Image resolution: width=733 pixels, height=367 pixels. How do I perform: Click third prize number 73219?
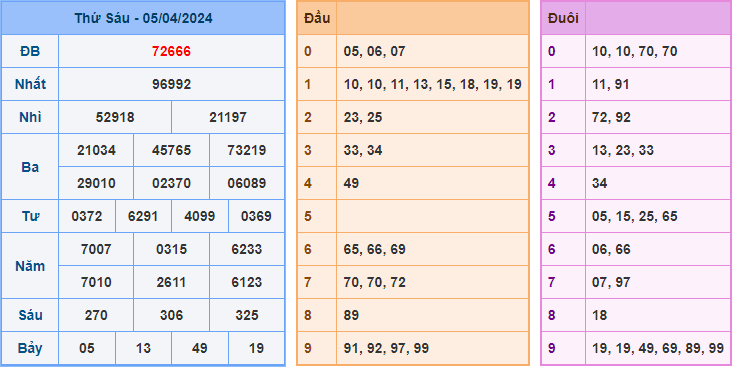pos(246,151)
